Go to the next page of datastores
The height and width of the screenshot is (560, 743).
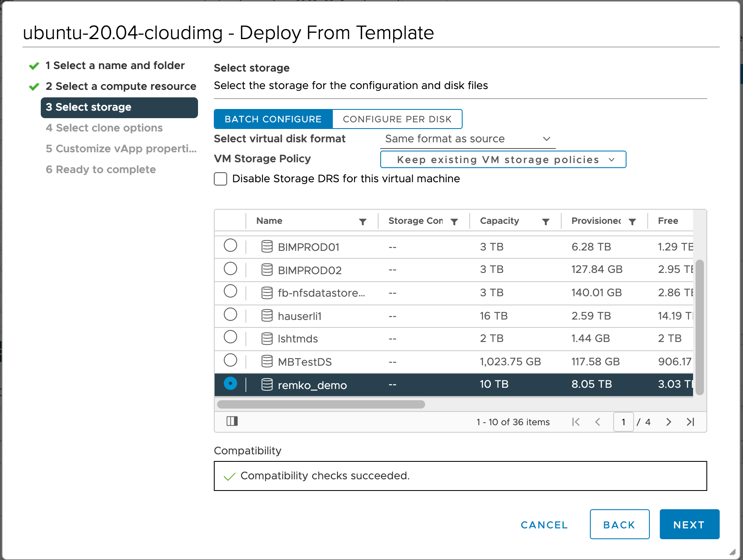[x=669, y=421]
